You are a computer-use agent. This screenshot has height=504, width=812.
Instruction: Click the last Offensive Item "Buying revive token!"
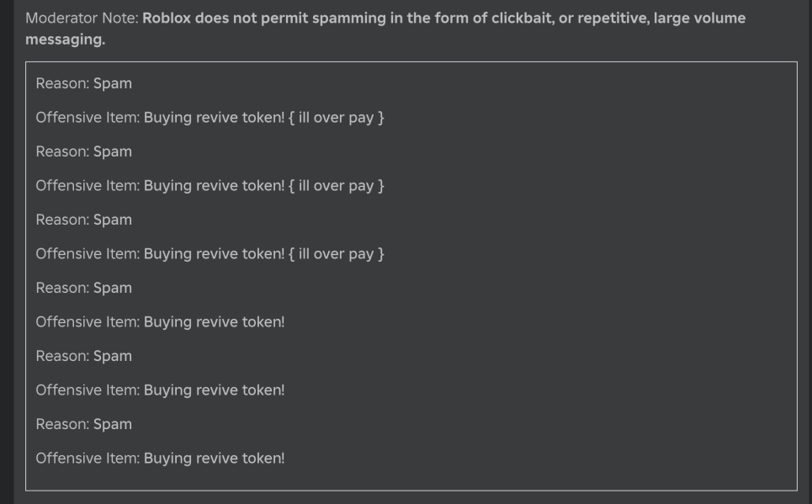point(214,459)
